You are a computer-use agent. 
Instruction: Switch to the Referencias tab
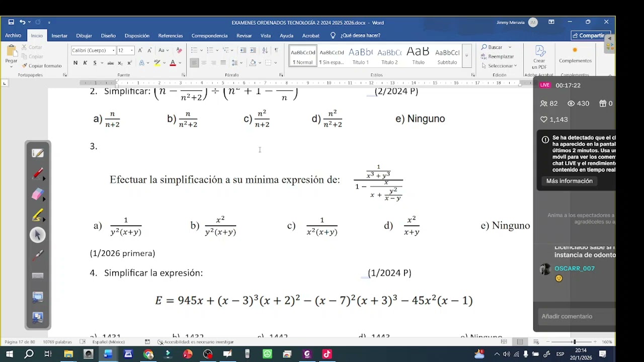[171, 36]
